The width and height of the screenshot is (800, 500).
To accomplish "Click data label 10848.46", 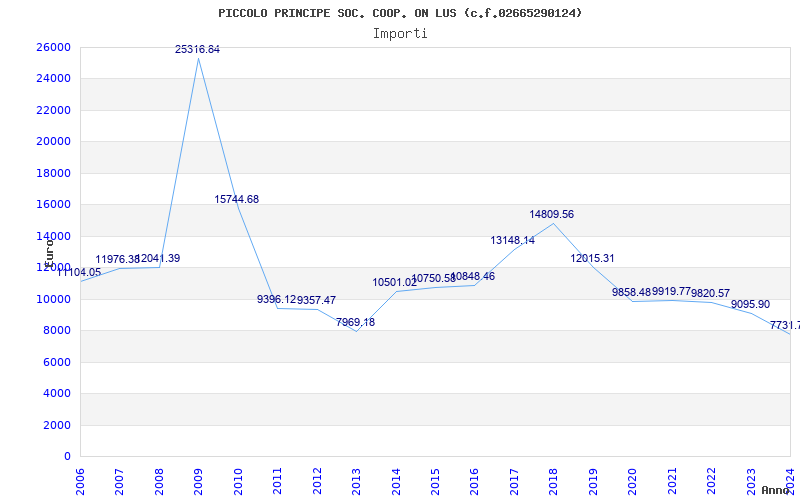I will (x=473, y=277).
